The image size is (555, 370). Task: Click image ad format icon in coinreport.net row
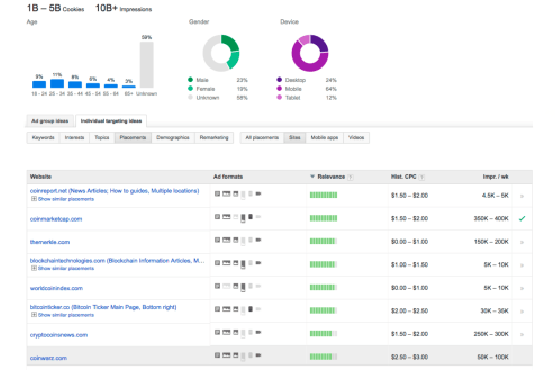226,194
